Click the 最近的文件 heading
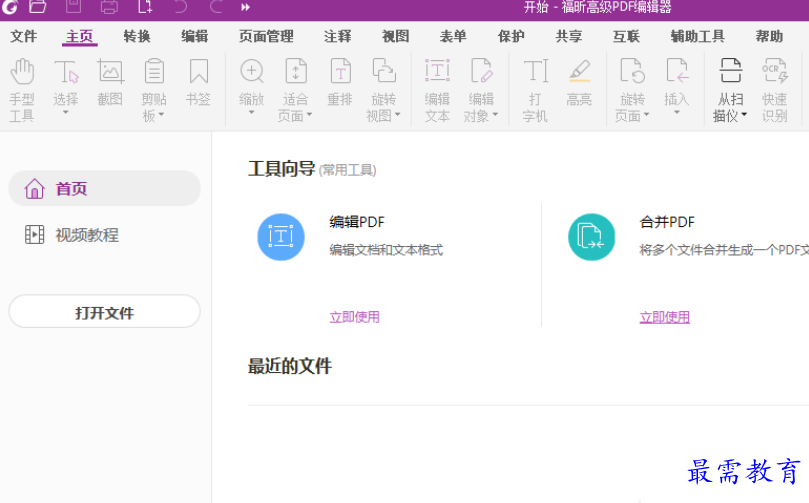Screen dimensions: 809x503 click(x=290, y=366)
